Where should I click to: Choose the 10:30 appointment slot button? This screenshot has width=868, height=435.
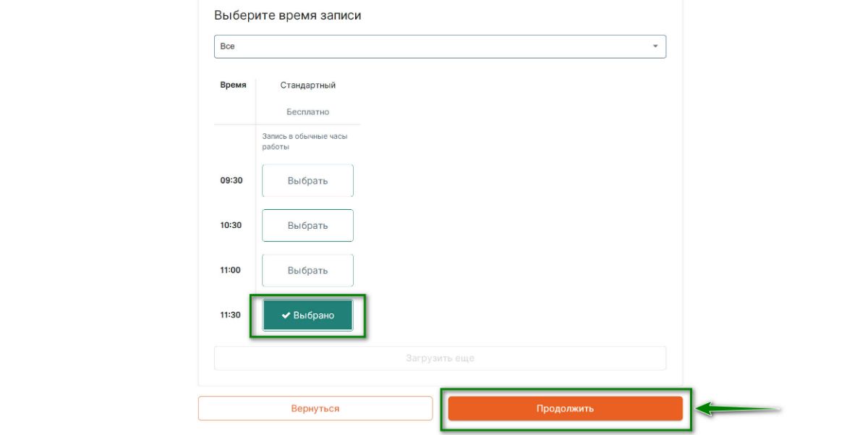point(307,226)
